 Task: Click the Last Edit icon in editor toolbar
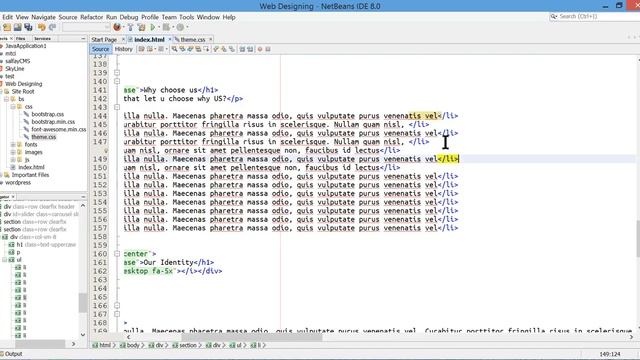[x=141, y=49]
